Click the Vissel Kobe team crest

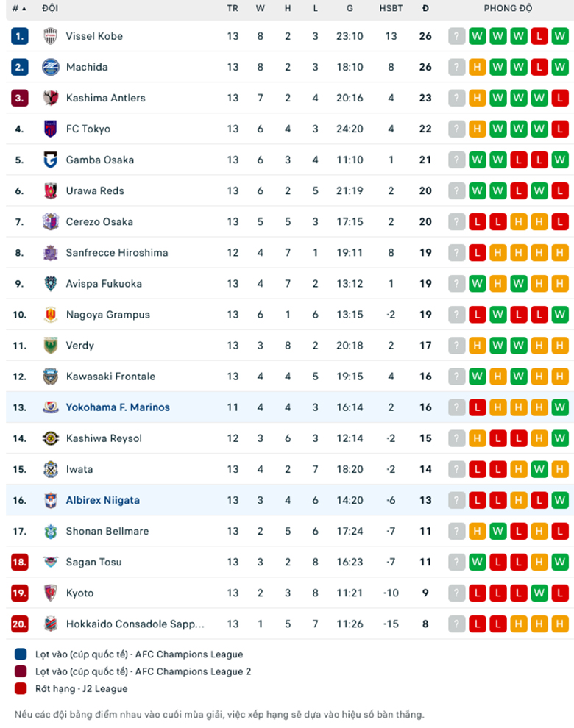point(50,36)
